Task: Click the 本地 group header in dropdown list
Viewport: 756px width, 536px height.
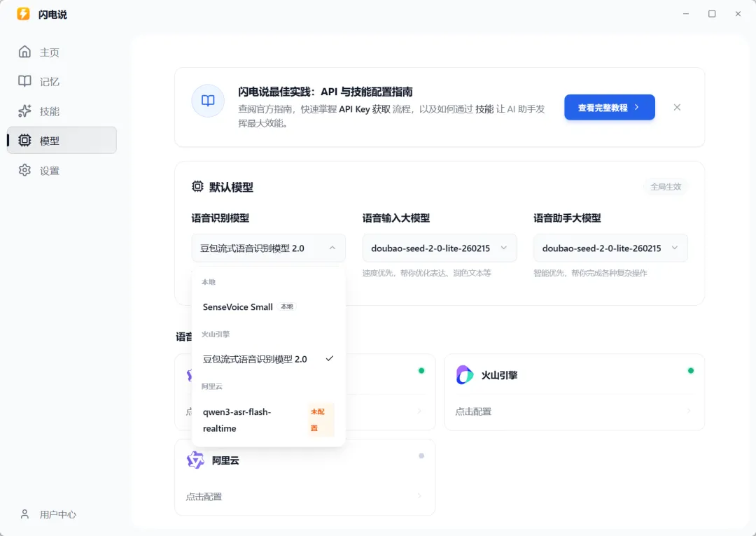Action: coord(209,282)
